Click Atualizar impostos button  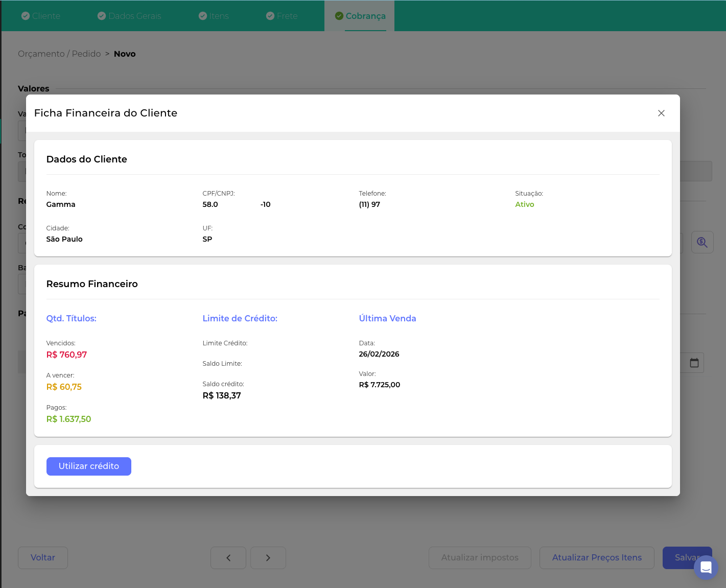[480, 558]
